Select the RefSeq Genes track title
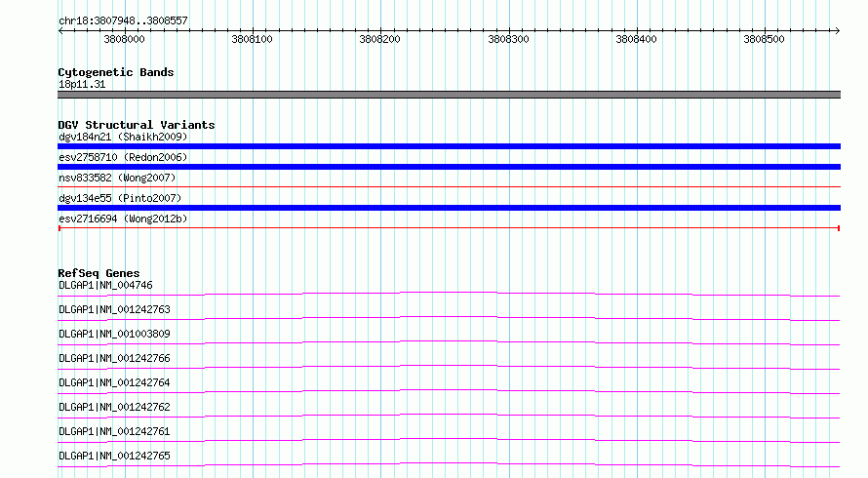Image resolution: width=868 pixels, height=478 pixels. [99, 273]
